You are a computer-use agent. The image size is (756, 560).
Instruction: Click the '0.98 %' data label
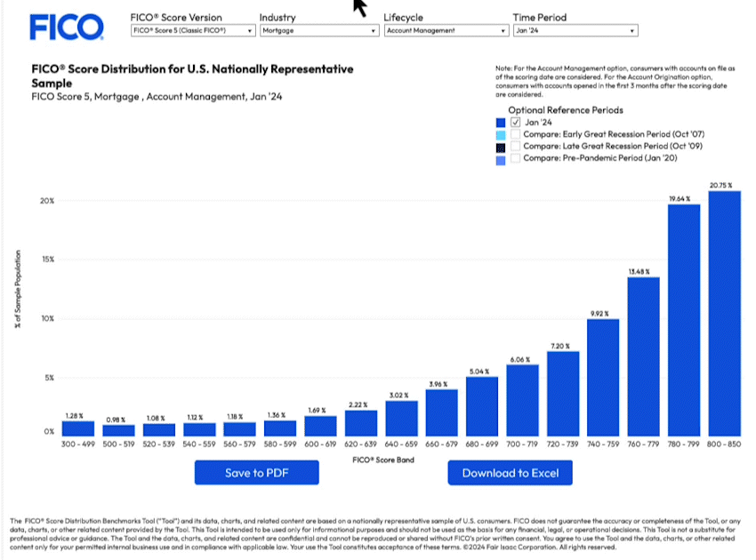116,420
